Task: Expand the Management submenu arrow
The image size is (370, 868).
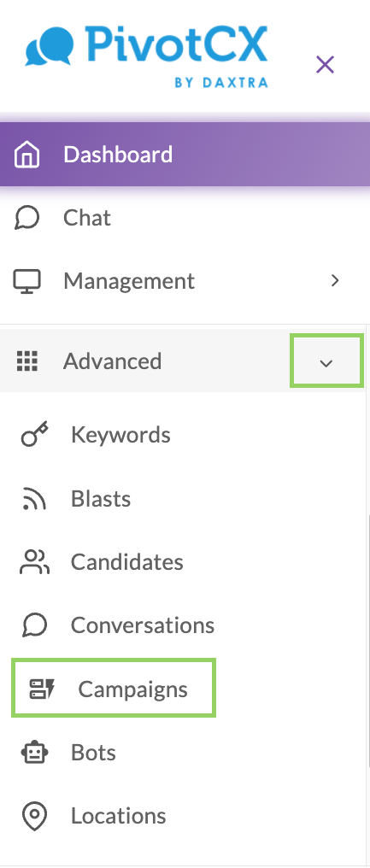Action: tap(335, 281)
